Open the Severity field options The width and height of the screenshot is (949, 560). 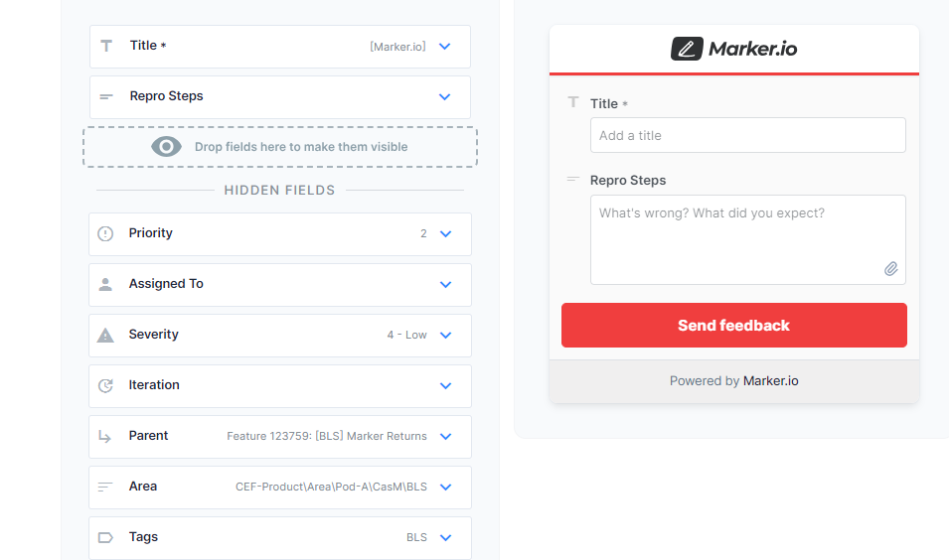coord(445,335)
